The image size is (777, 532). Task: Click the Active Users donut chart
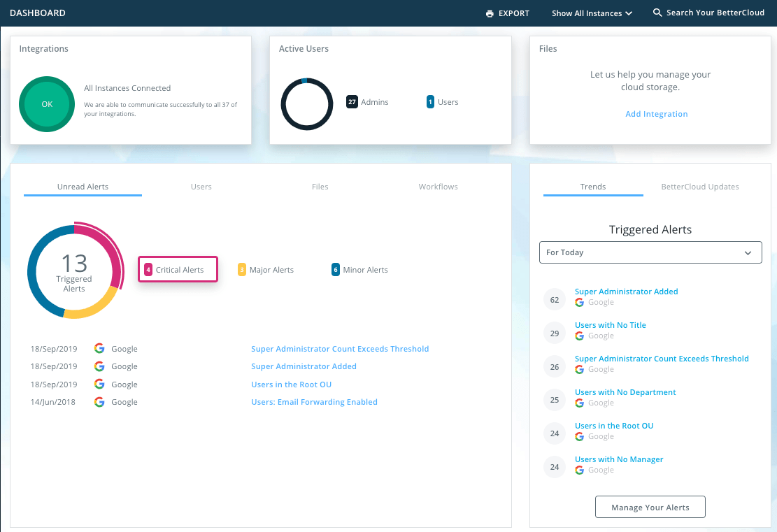[307, 103]
